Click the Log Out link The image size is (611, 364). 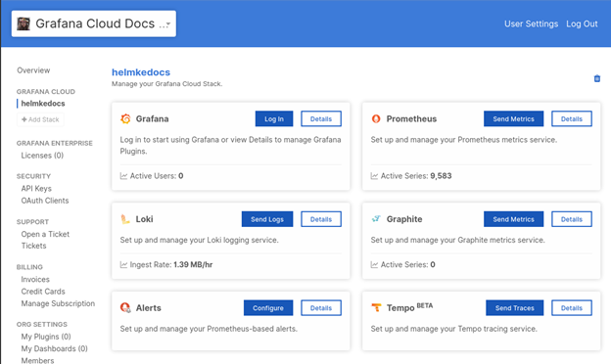582,23
